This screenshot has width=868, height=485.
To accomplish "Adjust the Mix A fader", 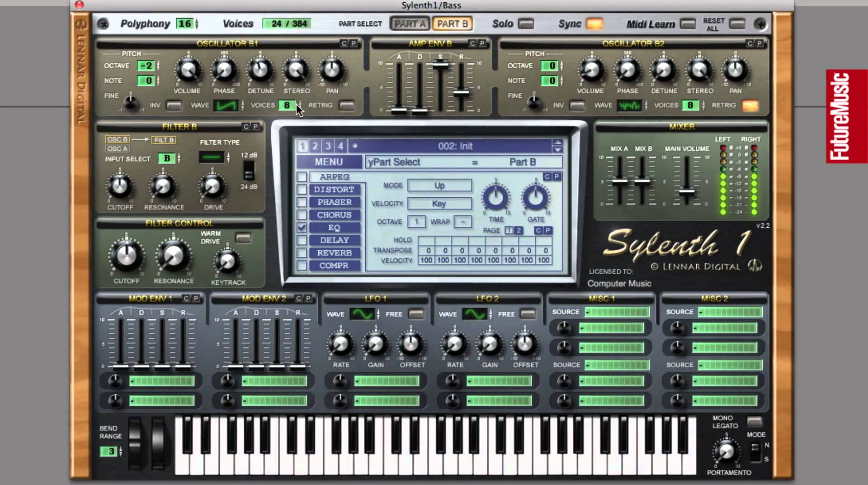I will pos(619,181).
